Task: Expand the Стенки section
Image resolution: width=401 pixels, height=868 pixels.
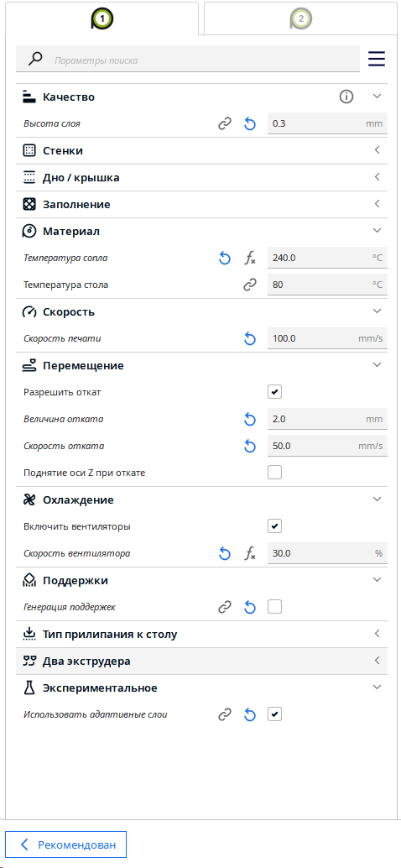Action: [202, 150]
